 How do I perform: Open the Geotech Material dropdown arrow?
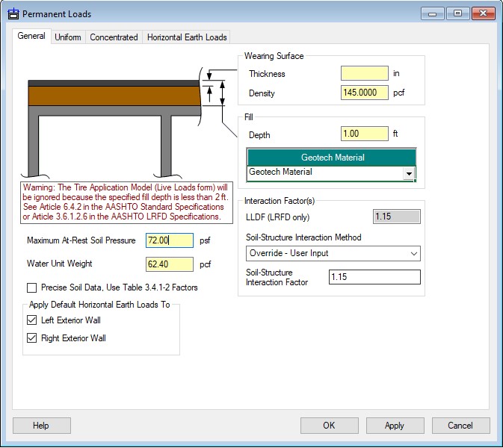pyautogui.click(x=409, y=174)
